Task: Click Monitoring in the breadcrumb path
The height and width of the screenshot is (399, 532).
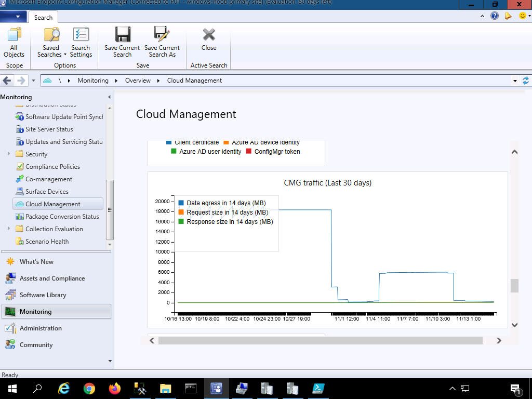Action: 93,81
